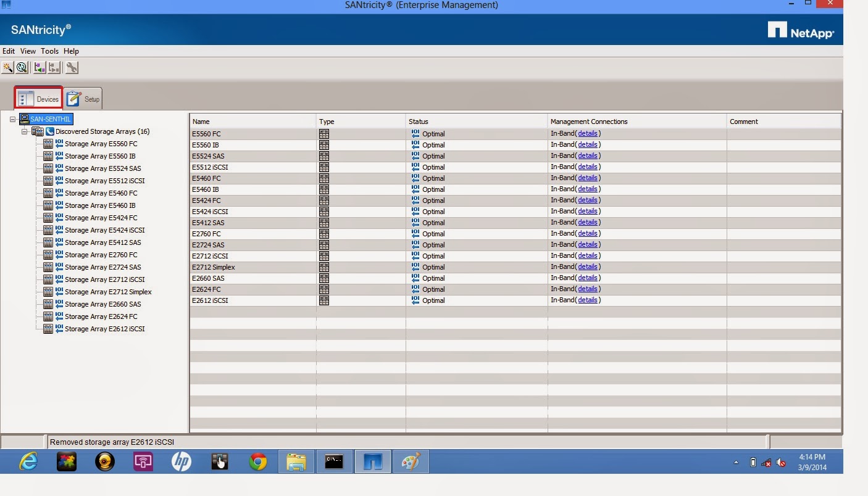Click the details link for E2612 iSCSI
Image resolution: width=868 pixels, height=496 pixels.
coord(587,299)
